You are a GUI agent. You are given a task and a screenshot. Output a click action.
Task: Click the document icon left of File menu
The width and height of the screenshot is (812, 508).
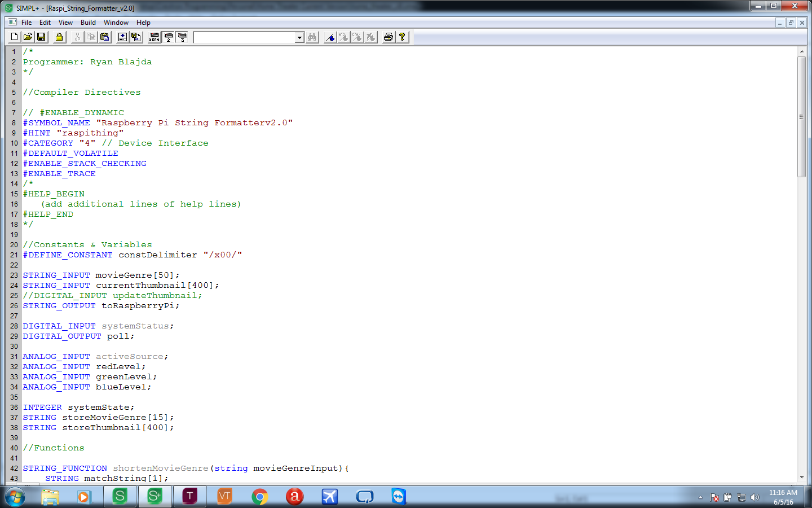12,22
